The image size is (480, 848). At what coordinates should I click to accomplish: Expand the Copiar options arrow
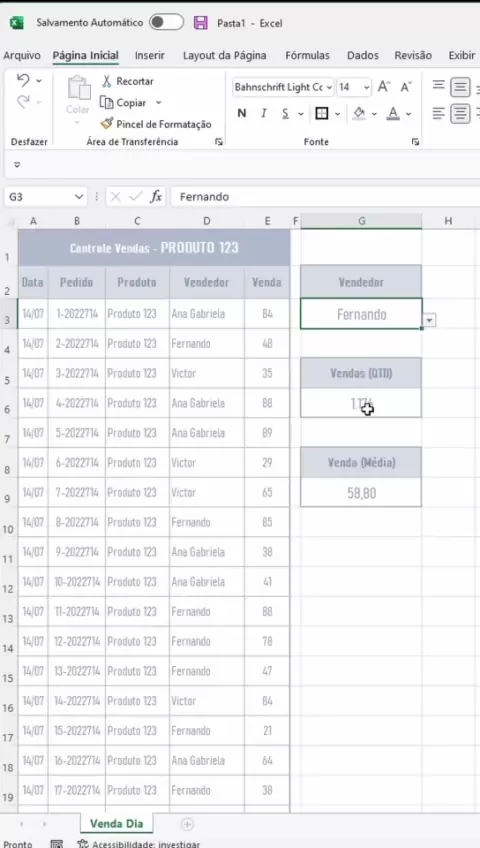pos(158,103)
